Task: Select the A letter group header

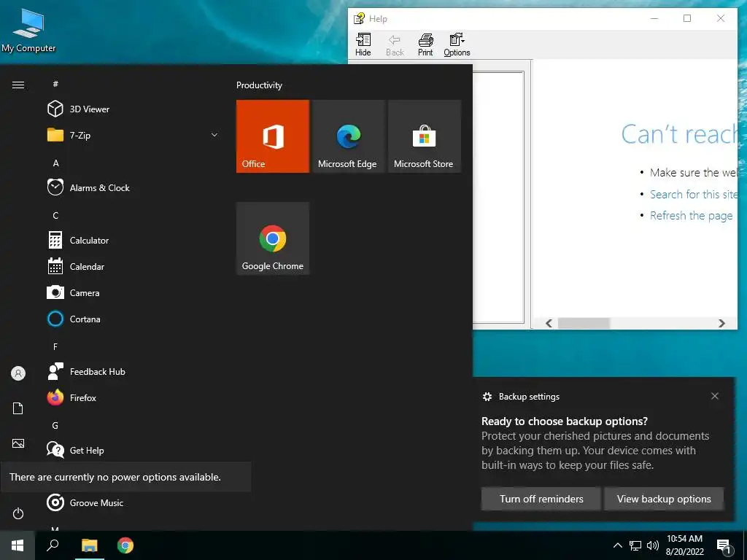Action: click(x=55, y=163)
